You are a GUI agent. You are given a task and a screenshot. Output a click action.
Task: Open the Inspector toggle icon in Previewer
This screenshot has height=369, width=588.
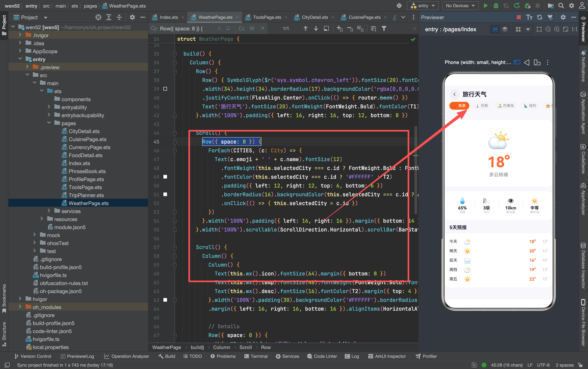click(x=495, y=29)
